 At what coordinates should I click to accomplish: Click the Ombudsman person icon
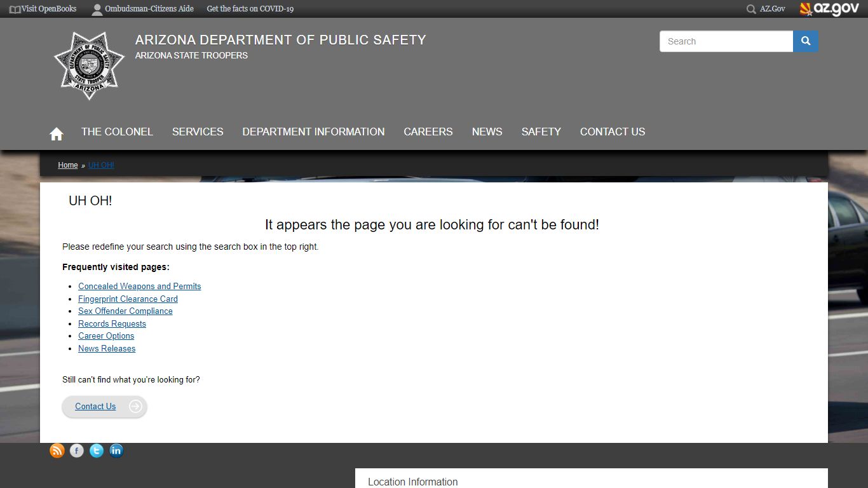coord(97,10)
